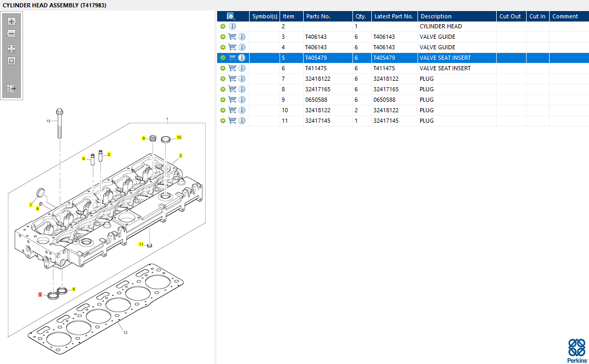Select callout 10 on the diagram
This screenshot has height=364, width=589.
[x=179, y=137]
